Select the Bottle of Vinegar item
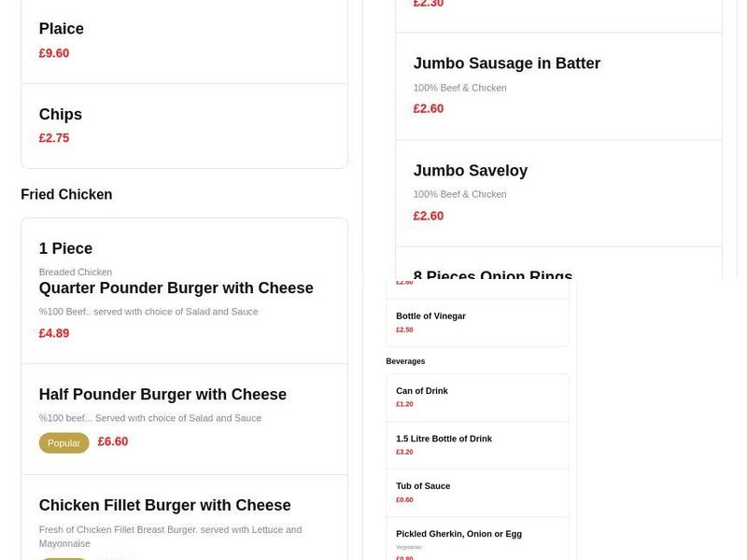This screenshot has height=560, width=747. (x=431, y=315)
